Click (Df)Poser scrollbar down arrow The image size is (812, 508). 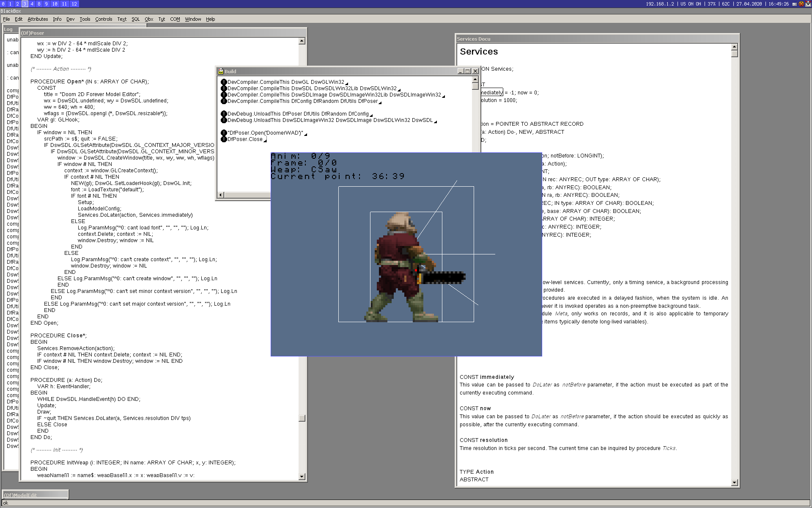point(302,476)
